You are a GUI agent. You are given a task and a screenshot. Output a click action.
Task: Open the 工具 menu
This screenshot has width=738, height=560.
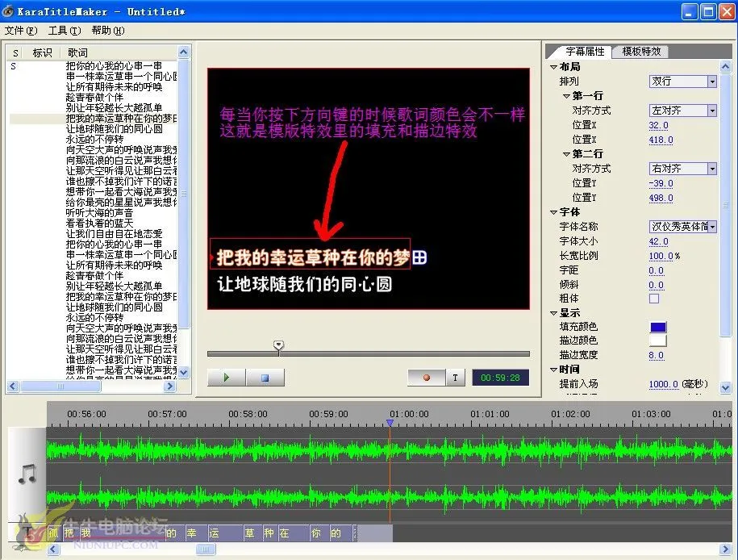point(65,31)
